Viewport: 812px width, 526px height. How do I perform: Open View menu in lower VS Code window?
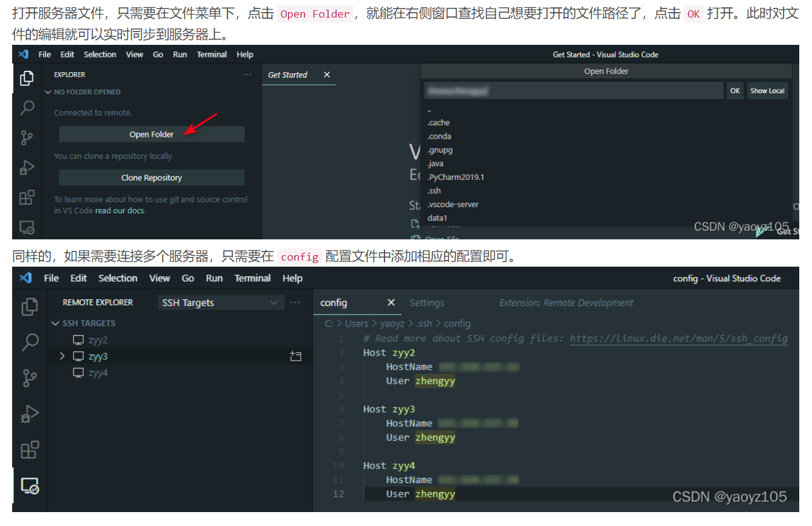point(159,278)
